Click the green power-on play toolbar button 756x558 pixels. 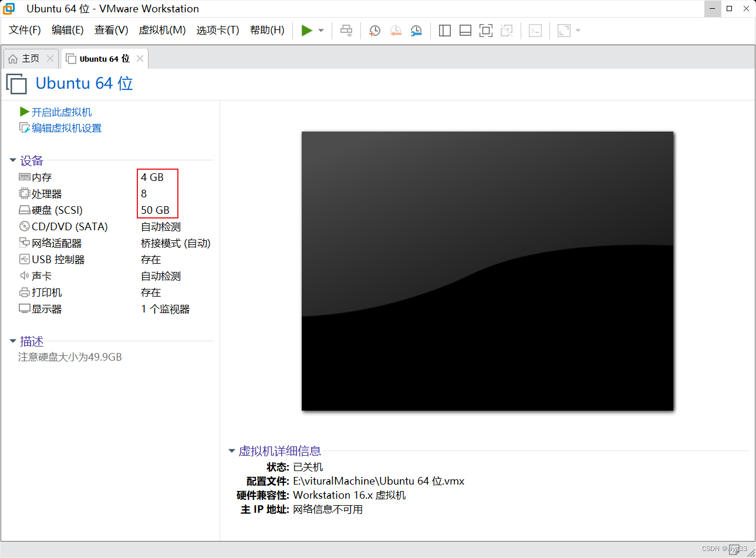click(306, 31)
